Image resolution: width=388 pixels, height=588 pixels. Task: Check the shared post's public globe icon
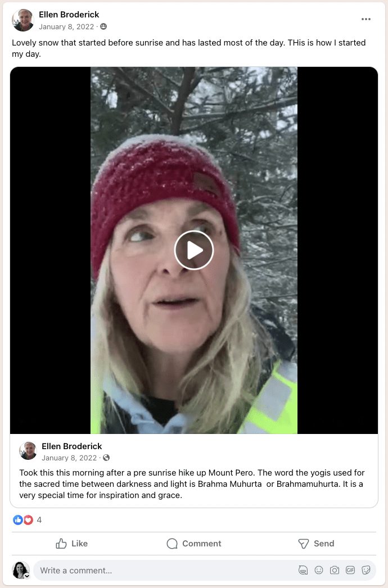coord(106,458)
